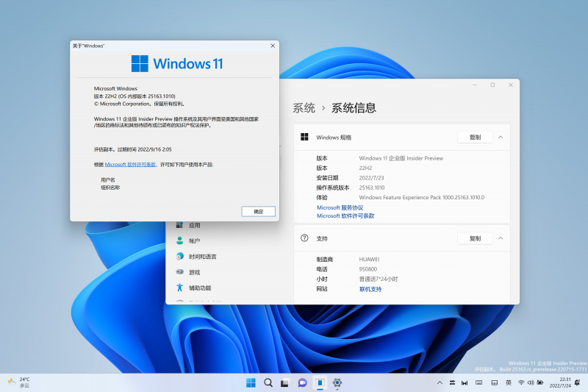Open the volume speaker tray icon

click(531, 382)
